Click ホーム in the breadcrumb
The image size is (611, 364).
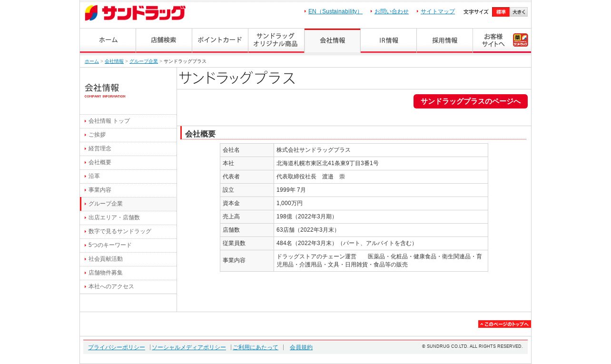click(x=92, y=61)
